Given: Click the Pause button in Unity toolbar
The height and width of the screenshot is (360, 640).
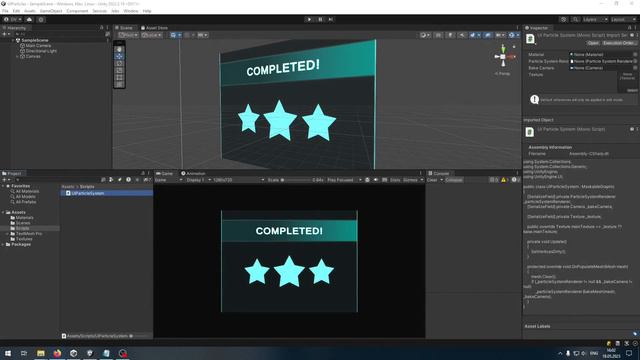Looking at the screenshot, I should pos(320,19).
